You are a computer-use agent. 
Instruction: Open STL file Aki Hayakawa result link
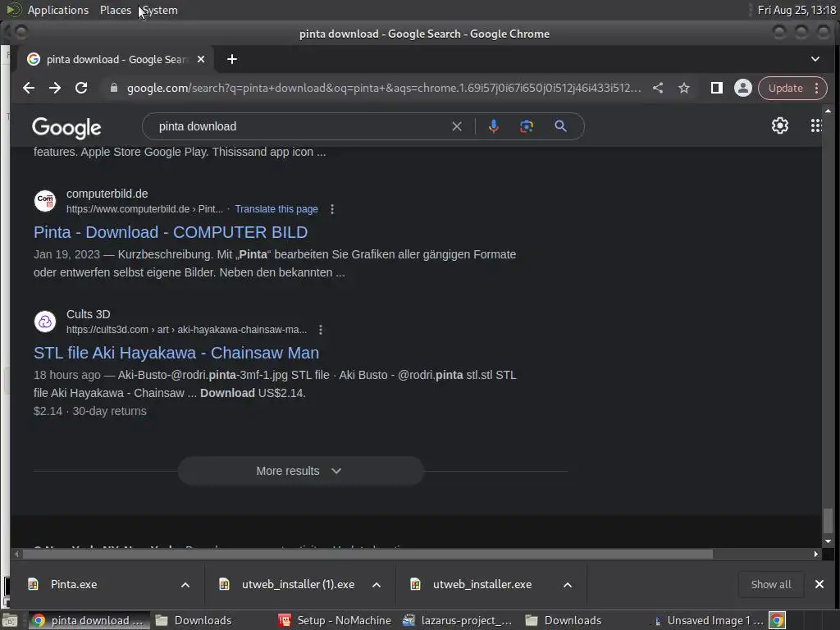(x=176, y=353)
